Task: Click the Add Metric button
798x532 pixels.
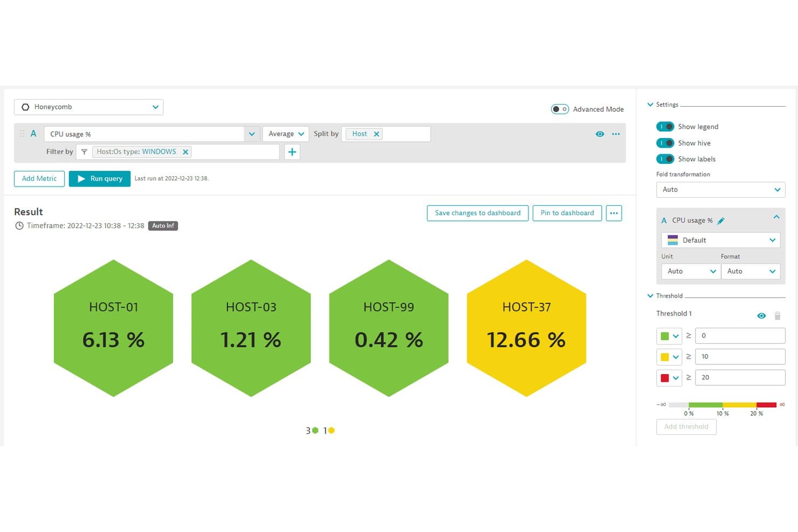Action: pyautogui.click(x=39, y=178)
